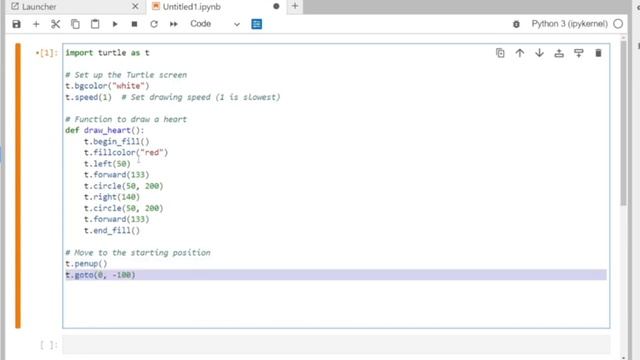640x360 pixels.
Task: Restart kernel and run all cells
Action: [x=173, y=24]
